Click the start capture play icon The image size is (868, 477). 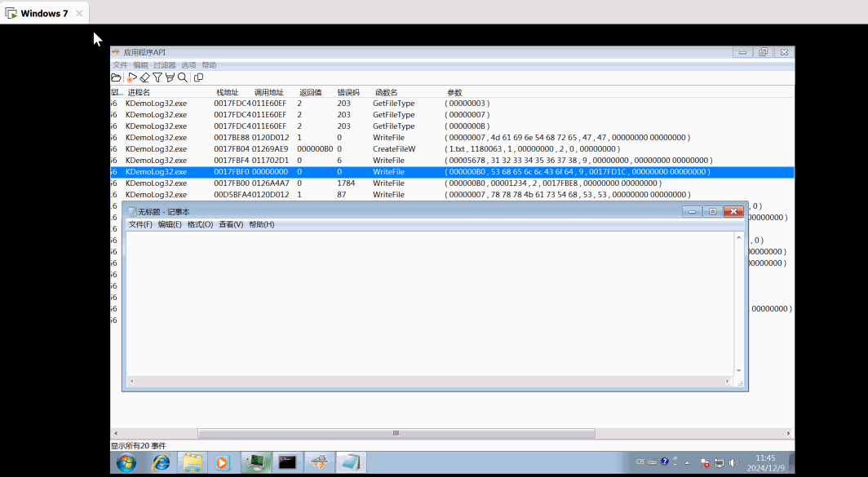click(x=132, y=77)
